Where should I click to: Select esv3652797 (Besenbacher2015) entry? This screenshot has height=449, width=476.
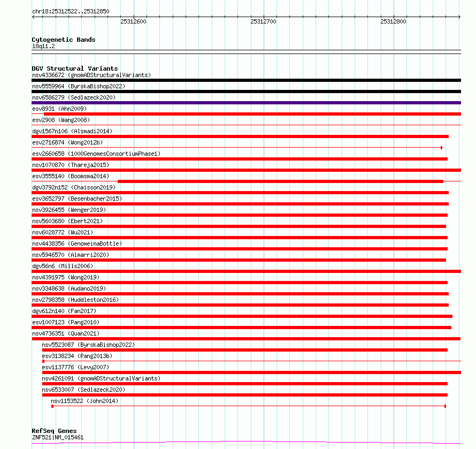point(77,199)
